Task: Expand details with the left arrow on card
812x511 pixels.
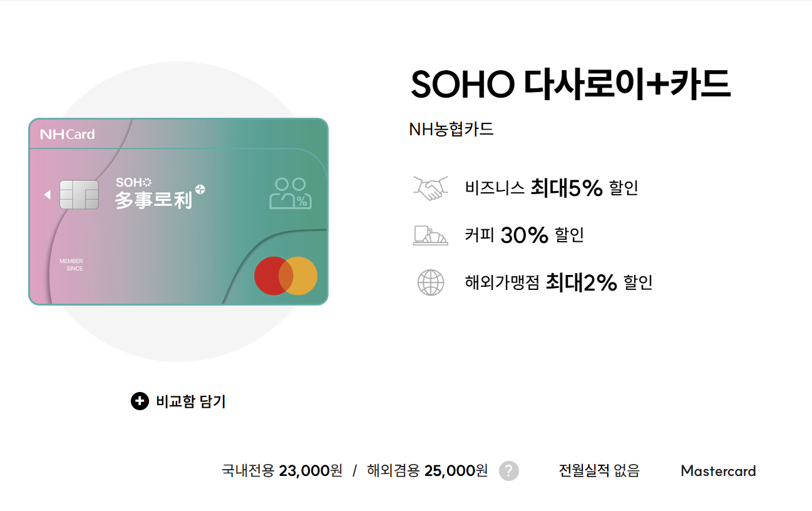Action: pyautogui.click(x=46, y=195)
